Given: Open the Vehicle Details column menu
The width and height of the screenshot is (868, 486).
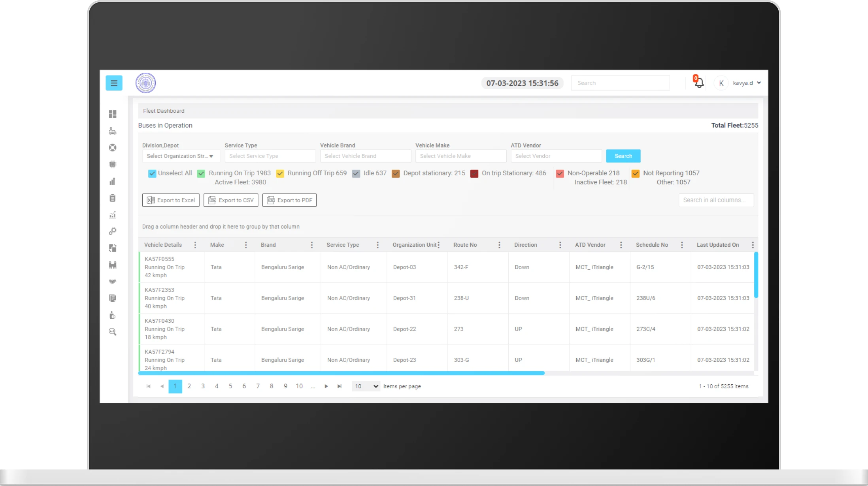Looking at the screenshot, I should 195,245.
